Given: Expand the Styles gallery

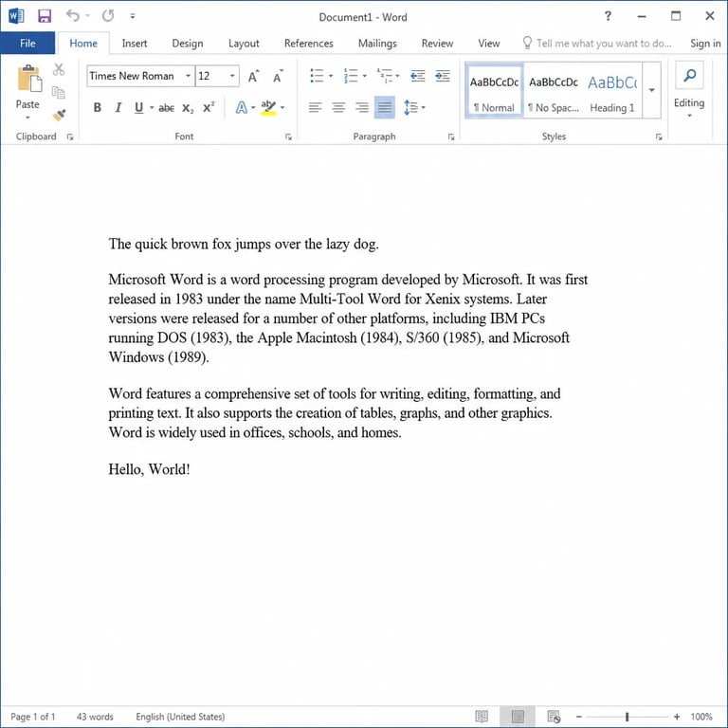Looking at the screenshot, I should point(652,90).
